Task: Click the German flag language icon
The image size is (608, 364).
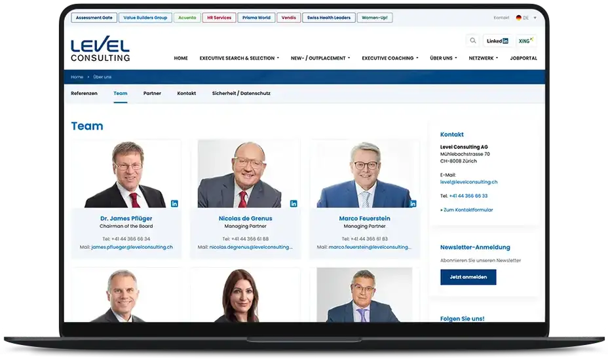Action: click(x=518, y=18)
